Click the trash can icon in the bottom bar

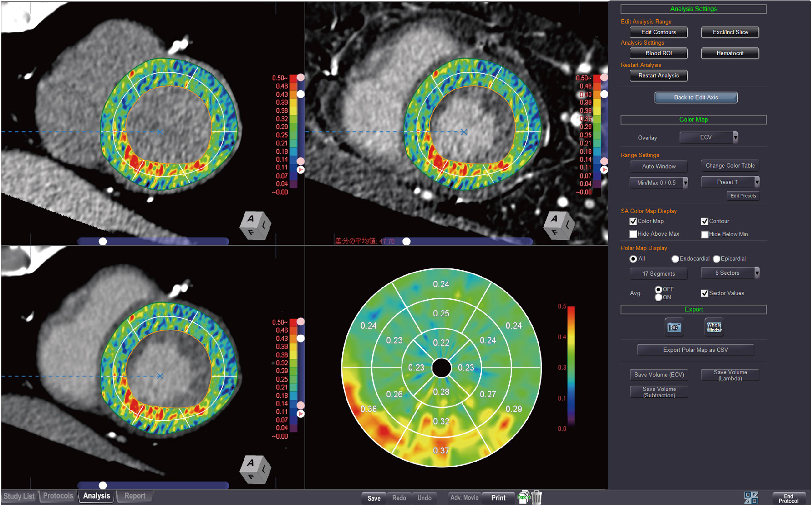[x=536, y=498]
